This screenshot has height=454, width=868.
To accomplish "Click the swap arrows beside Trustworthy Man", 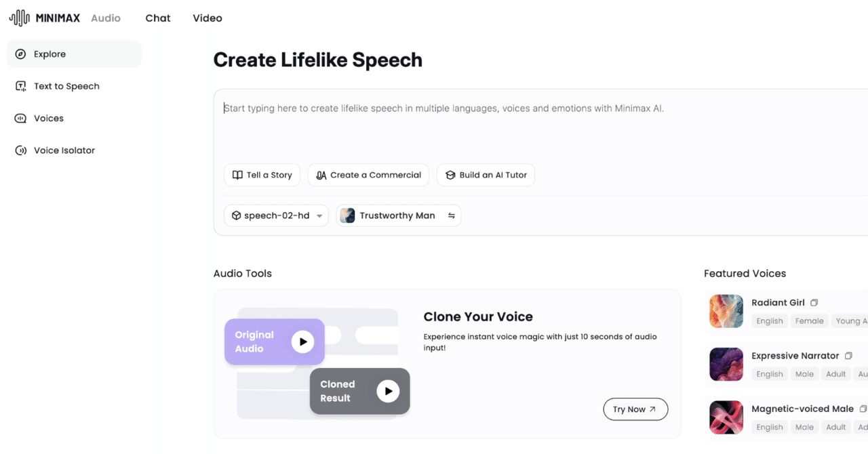I will click(451, 215).
